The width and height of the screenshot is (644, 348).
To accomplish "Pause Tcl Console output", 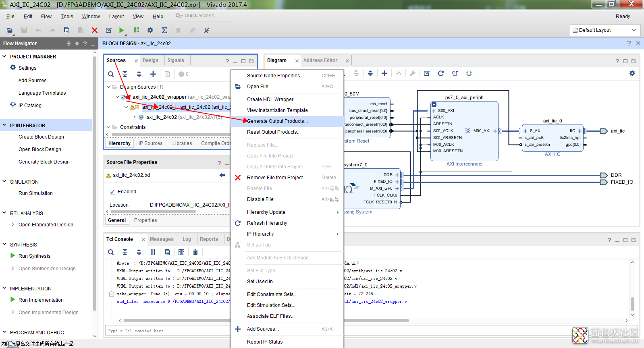I will click(x=153, y=252).
